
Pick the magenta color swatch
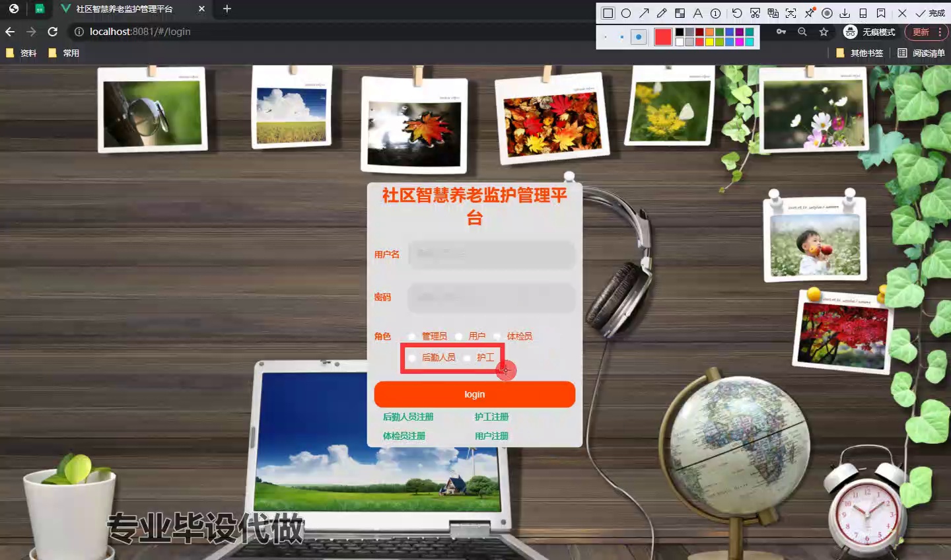(740, 42)
